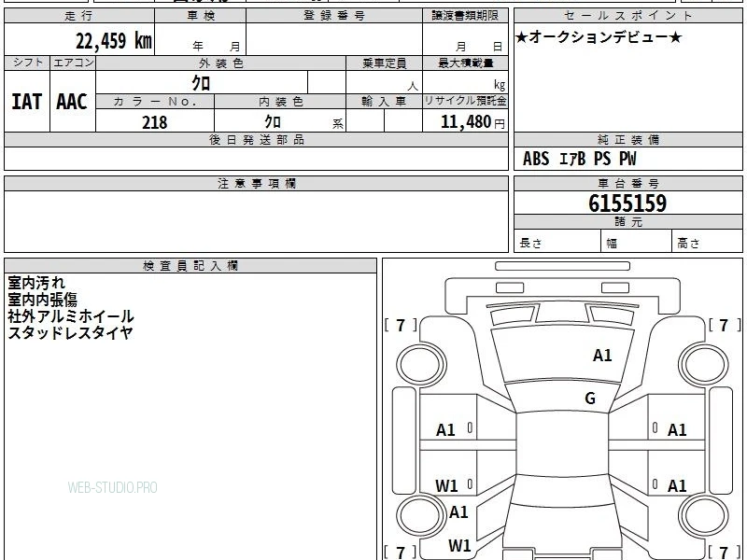Click the chassis number 6155159

(x=627, y=203)
